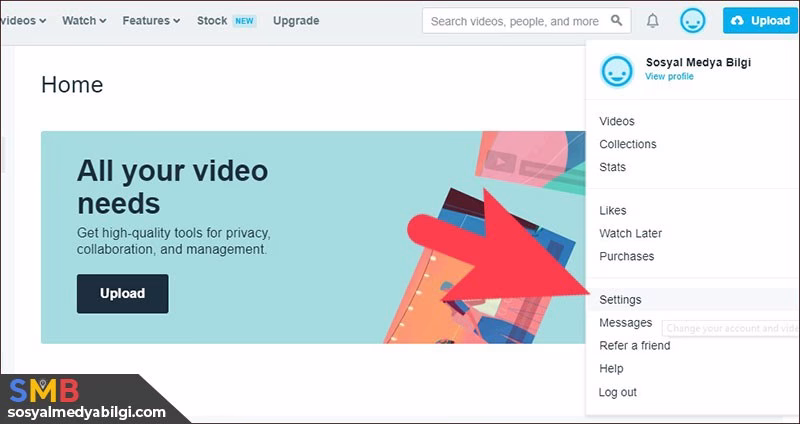Open Videos from the account menu
This screenshot has width=800, height=424.
point(617,121)
